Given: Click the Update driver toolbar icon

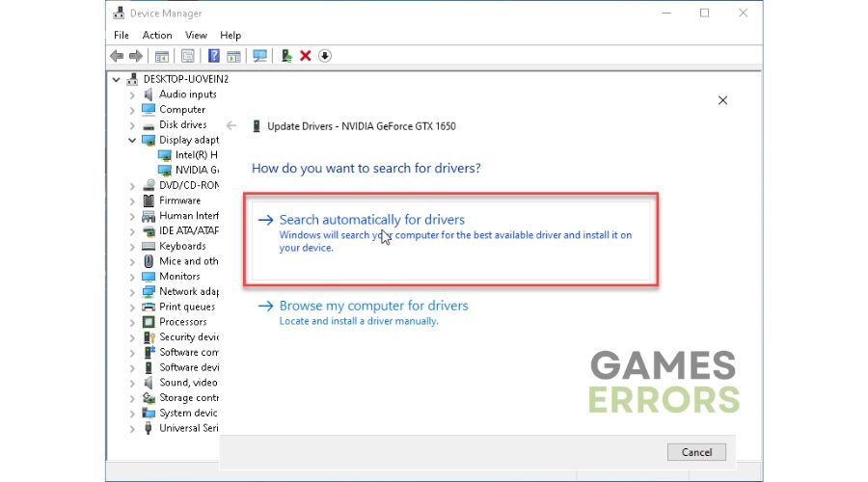Looking at the screenshot, I should [x=286, y=56].
